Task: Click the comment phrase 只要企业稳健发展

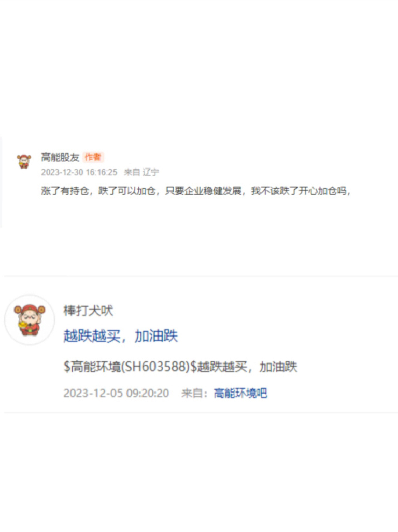Action: point(203,191)
